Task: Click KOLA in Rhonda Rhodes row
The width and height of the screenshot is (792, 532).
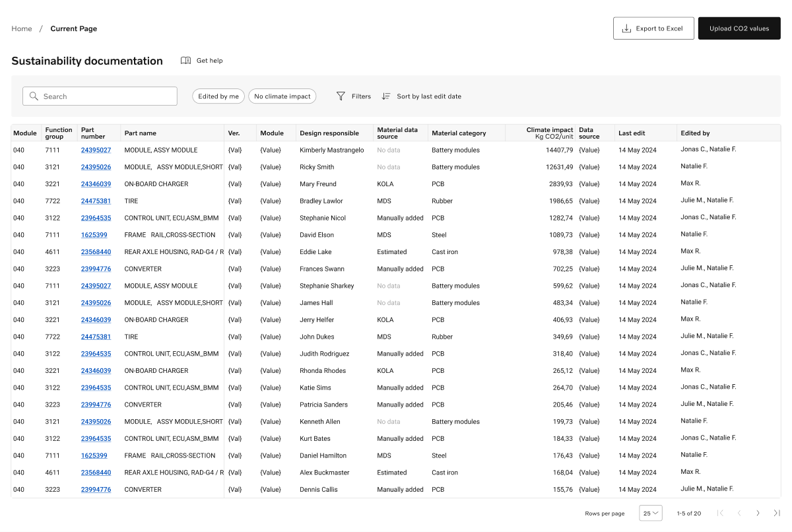Action: point(385,371)
